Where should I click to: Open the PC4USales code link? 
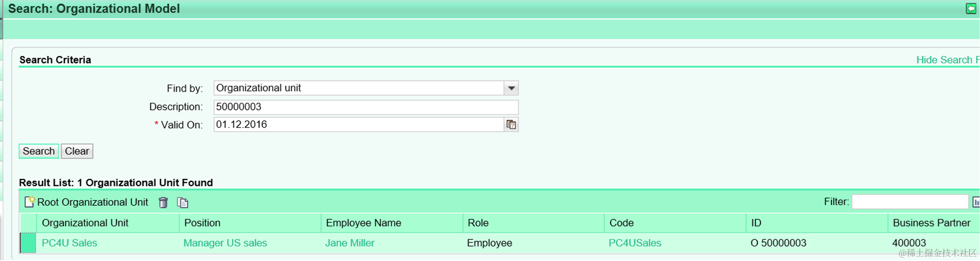635,243
